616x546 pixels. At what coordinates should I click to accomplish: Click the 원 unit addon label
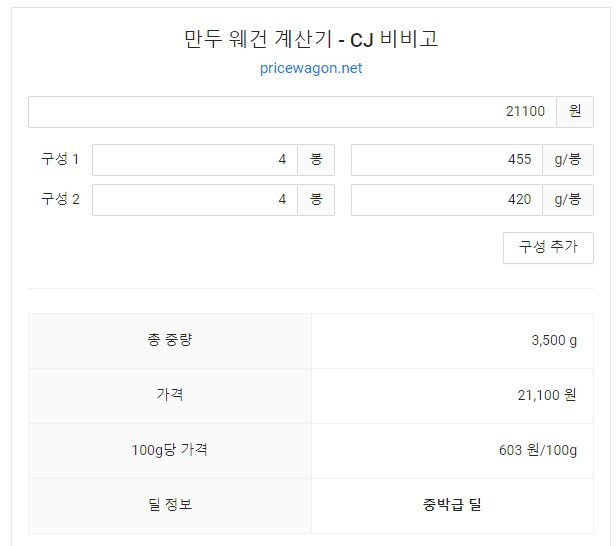point(575,112)
